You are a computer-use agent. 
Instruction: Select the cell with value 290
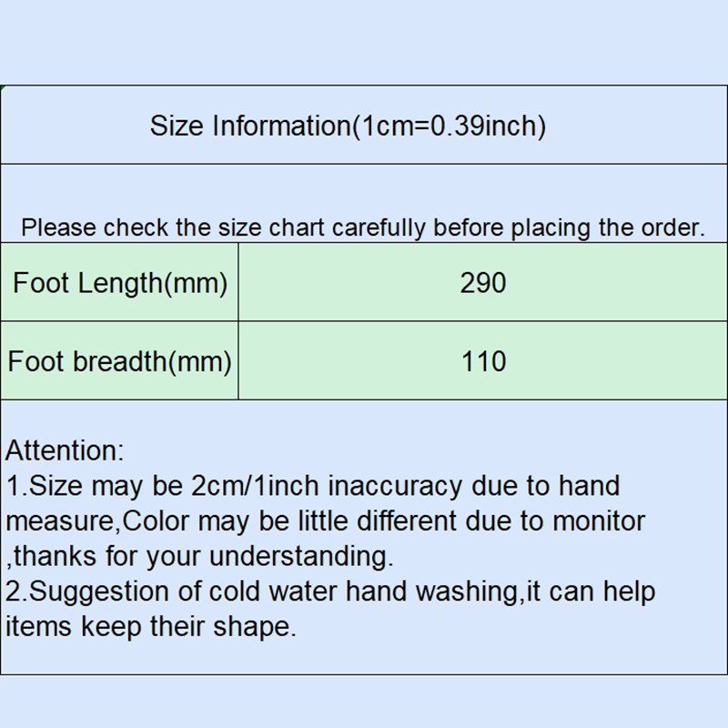[482, 283]
